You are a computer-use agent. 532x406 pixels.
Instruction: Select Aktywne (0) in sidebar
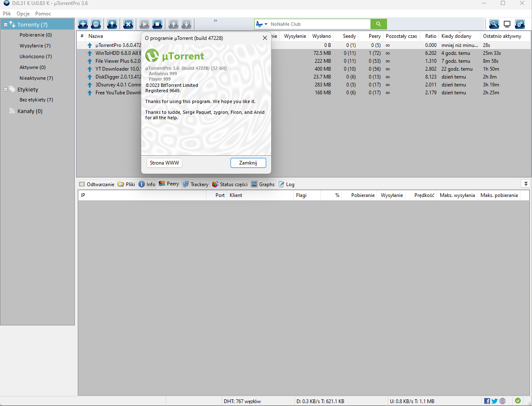(x=33, y=67)
